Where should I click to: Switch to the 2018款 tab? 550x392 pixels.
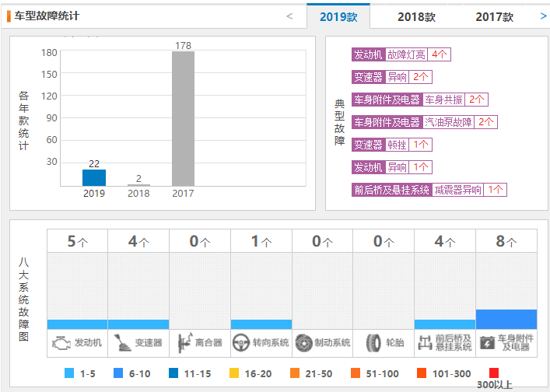[416, 16]
